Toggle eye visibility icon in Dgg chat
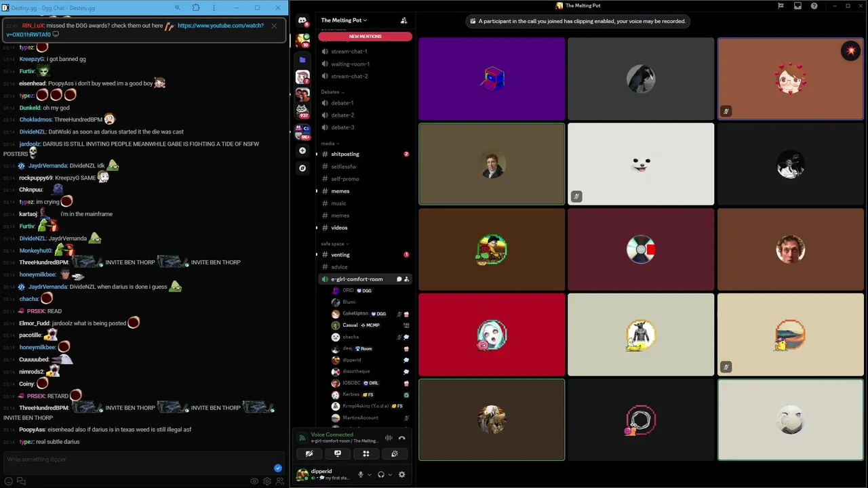The height and width of the screenshot is (488, 868). [254, 481]
